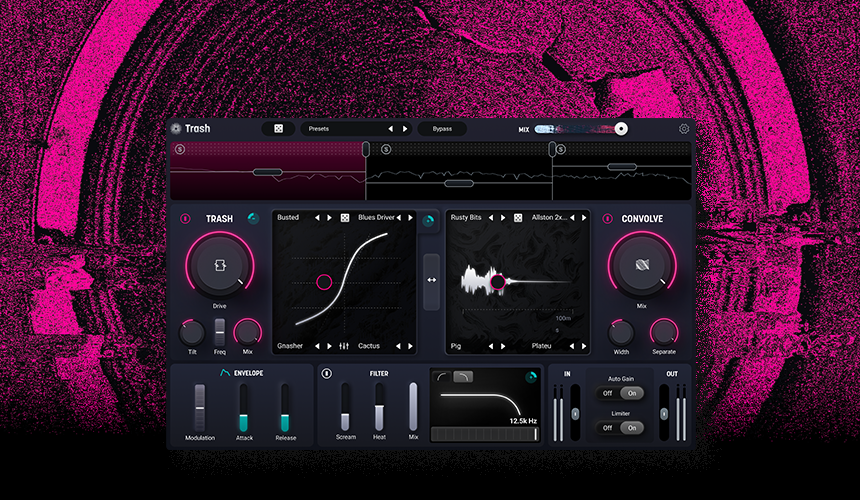Open the distortion style sliders icon
This screenshot has width=860, height=500.
[x=344, y=346]
